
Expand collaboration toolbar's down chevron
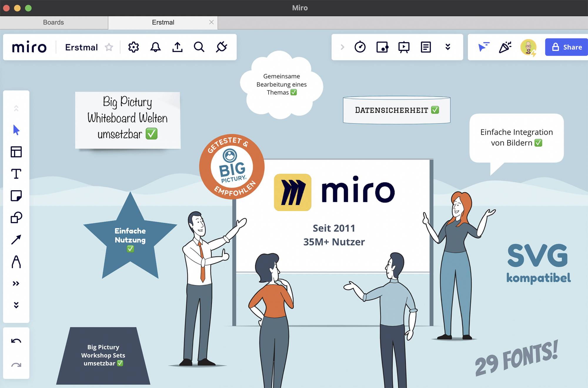point(448,47)
